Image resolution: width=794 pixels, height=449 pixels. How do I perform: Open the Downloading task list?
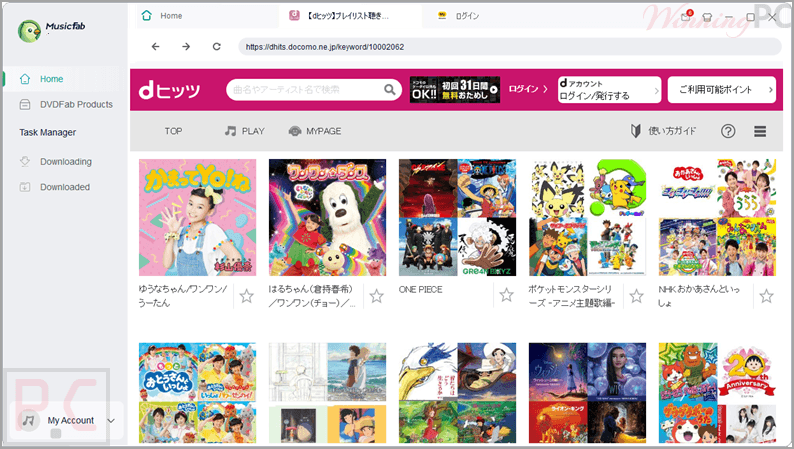[x=56, y=161]
